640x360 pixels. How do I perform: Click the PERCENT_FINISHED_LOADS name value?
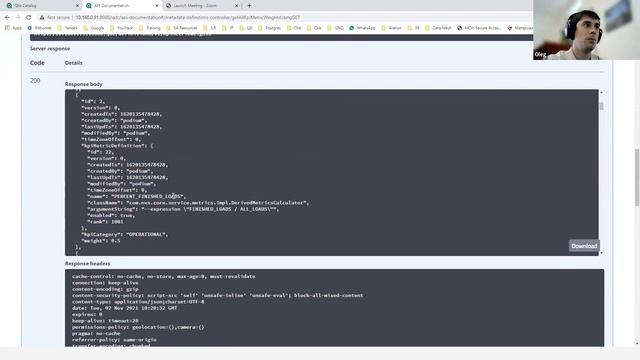click(148, 196)
